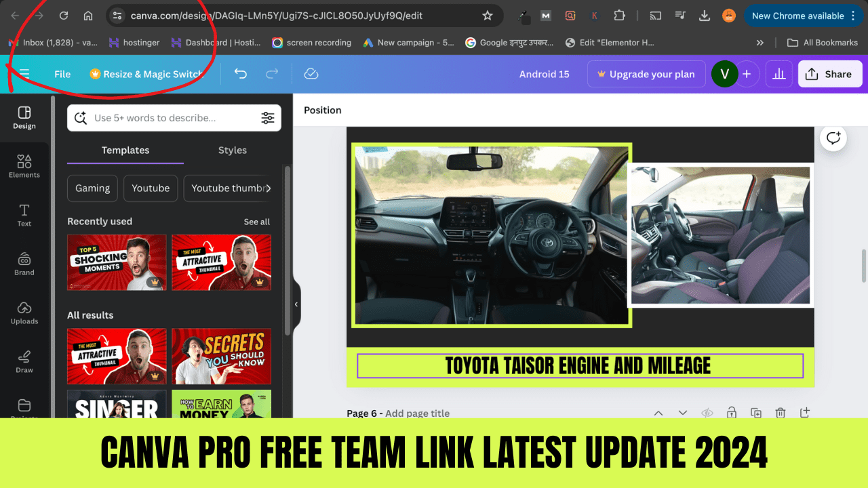Select Toyota Taisor Engine and Mileage text

pos(579,366)
